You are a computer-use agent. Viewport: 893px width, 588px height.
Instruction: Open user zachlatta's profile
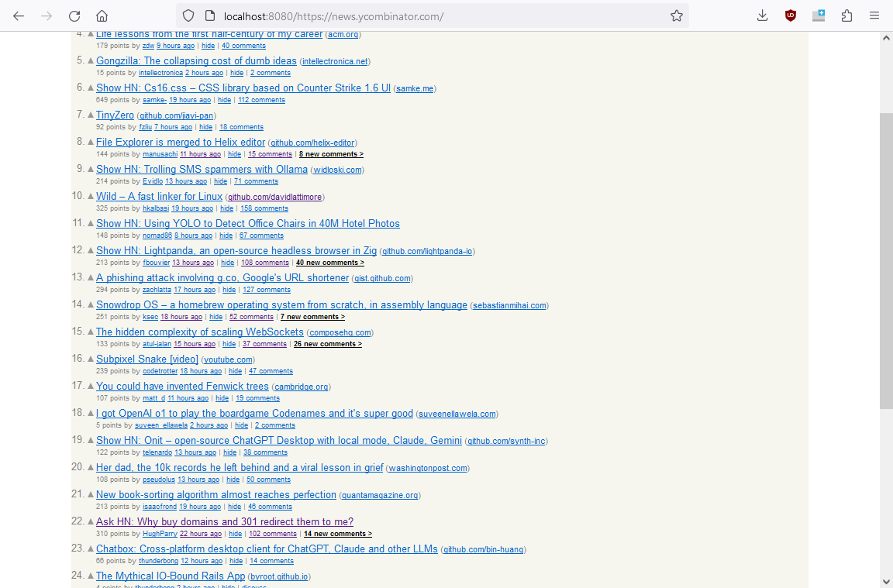[x=157, y=290]
